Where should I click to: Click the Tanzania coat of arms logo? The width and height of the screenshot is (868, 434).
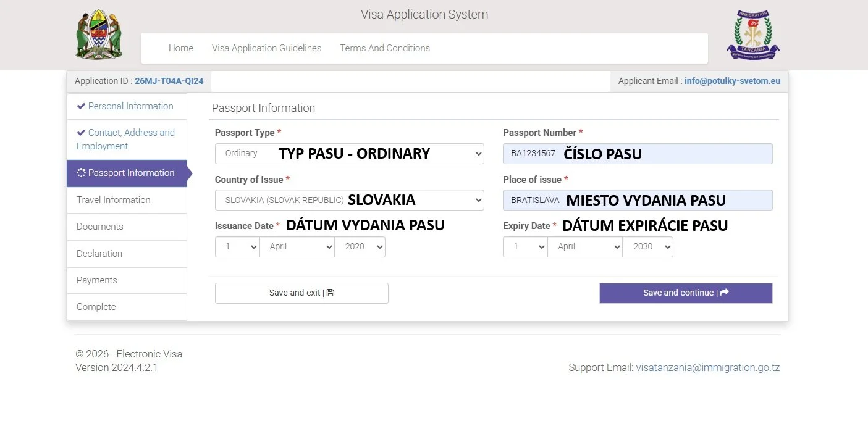click(x=99, y=35)
